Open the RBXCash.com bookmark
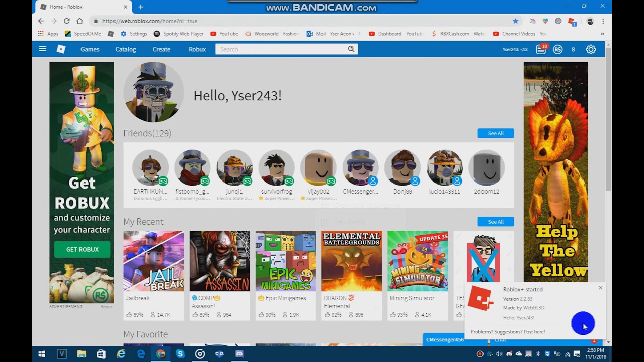 pos(458,34)
